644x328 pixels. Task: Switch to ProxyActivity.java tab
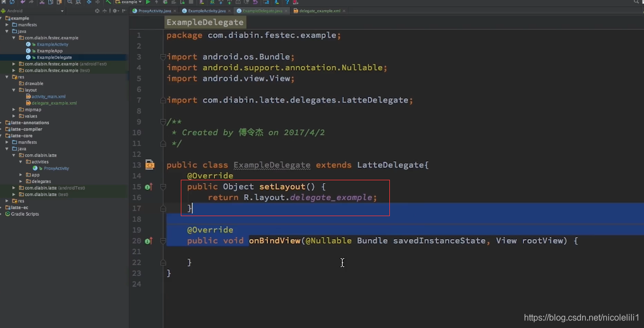pos(154,11)
